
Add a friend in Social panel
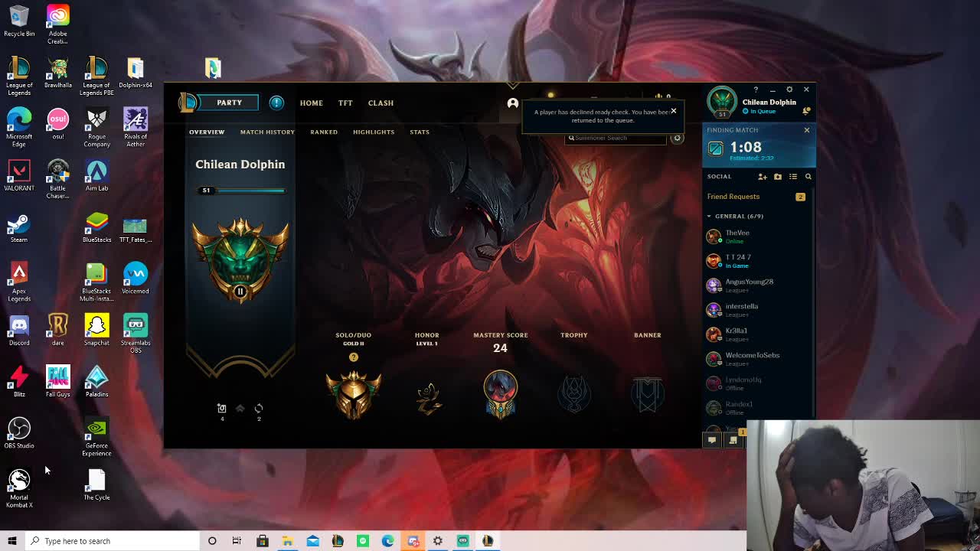763,177
